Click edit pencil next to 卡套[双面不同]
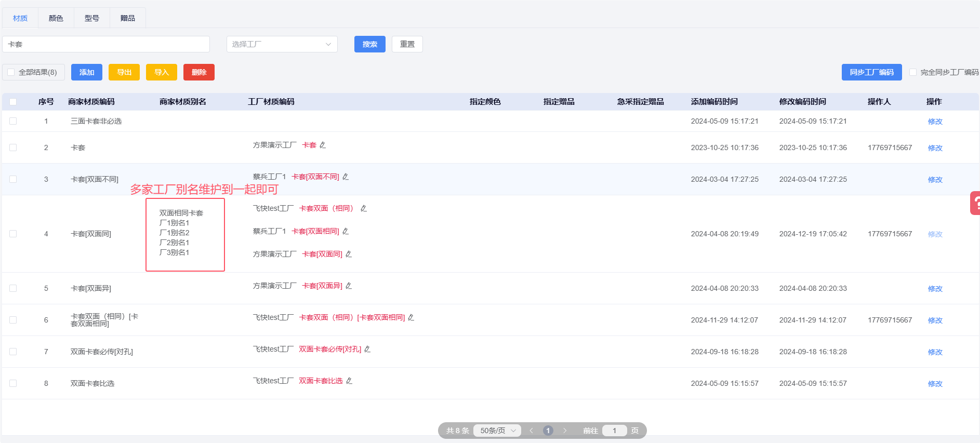980x443 pixels. tap(346, 177)
